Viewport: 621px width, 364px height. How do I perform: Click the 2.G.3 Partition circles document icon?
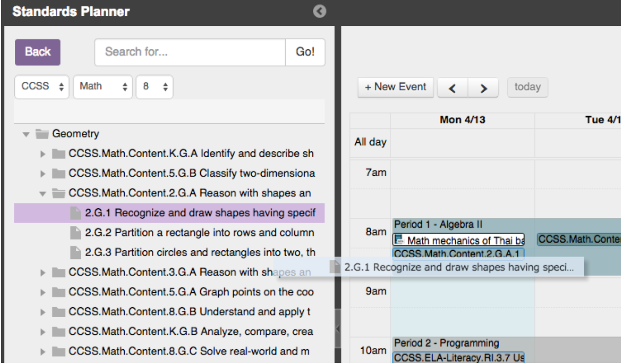coord(75,252)
